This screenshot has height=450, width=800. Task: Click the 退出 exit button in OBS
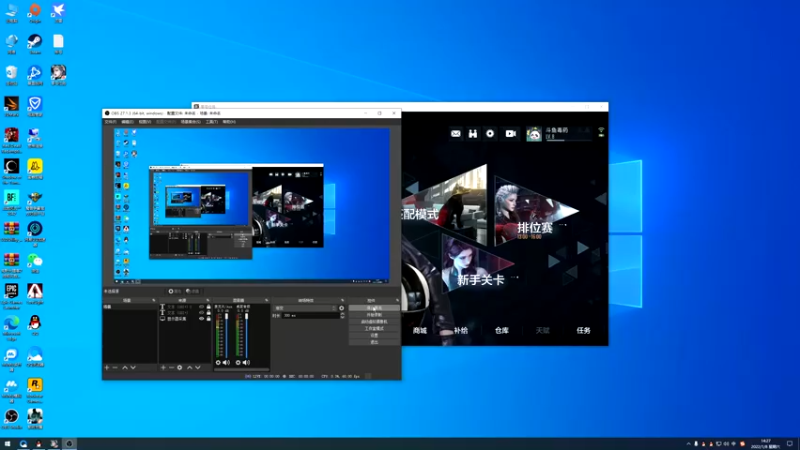(x=374, y=342)
